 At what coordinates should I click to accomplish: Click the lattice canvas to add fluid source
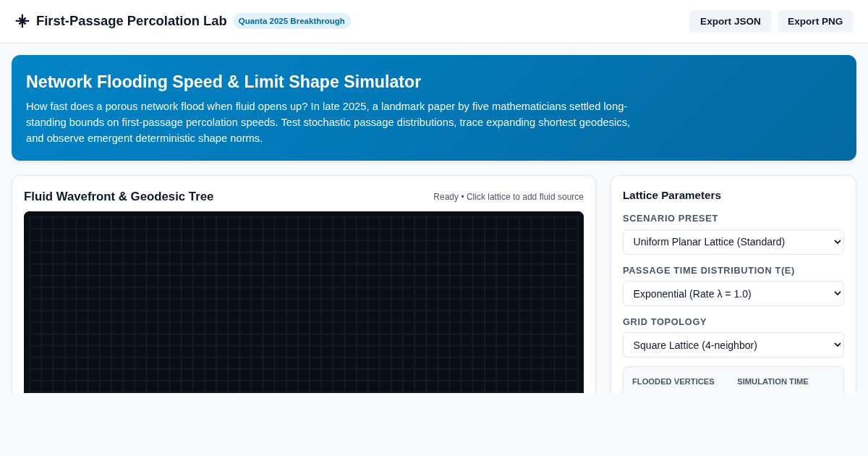coord(304,303)
